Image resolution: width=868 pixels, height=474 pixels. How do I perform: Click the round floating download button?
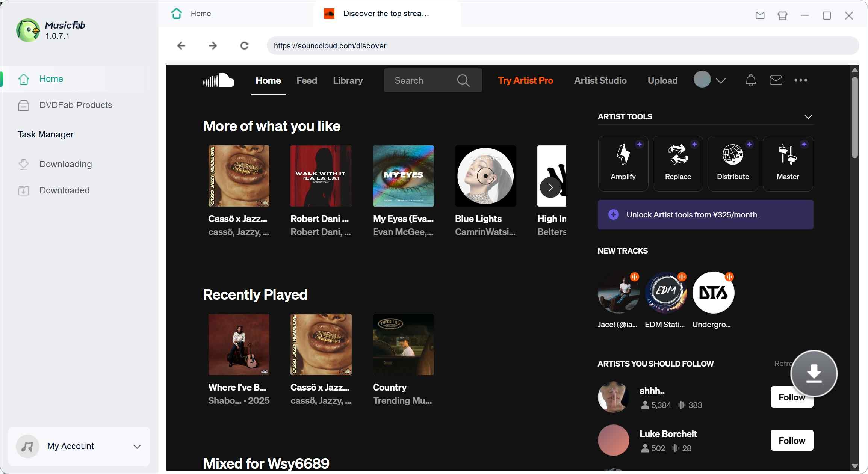tap(814, 373)
